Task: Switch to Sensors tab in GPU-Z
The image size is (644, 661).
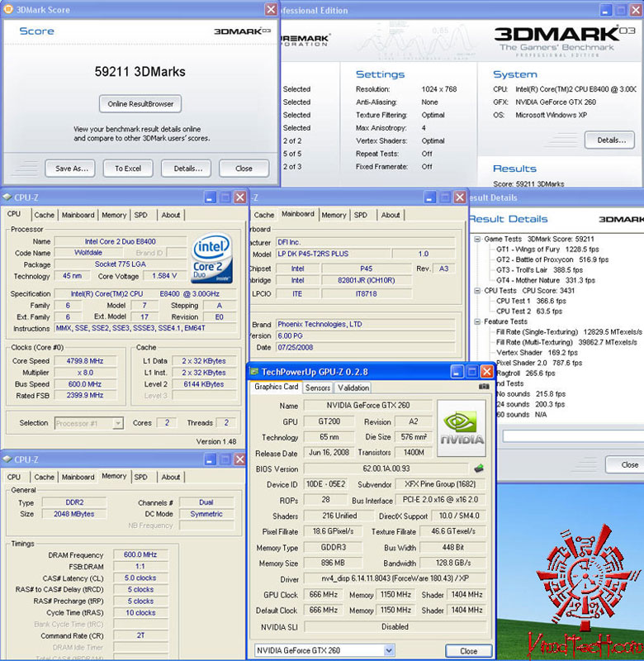Action: (x=318, y=388)
